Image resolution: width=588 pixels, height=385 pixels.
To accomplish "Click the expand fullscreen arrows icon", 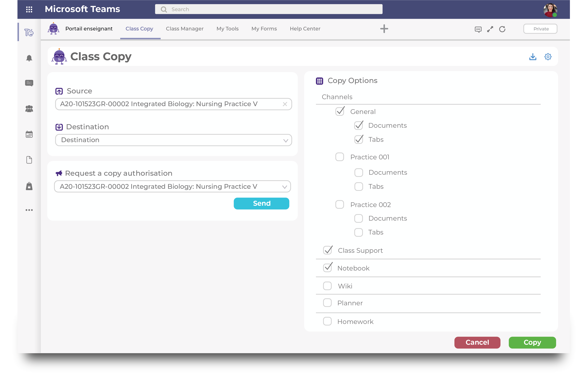I will point(490,29).
